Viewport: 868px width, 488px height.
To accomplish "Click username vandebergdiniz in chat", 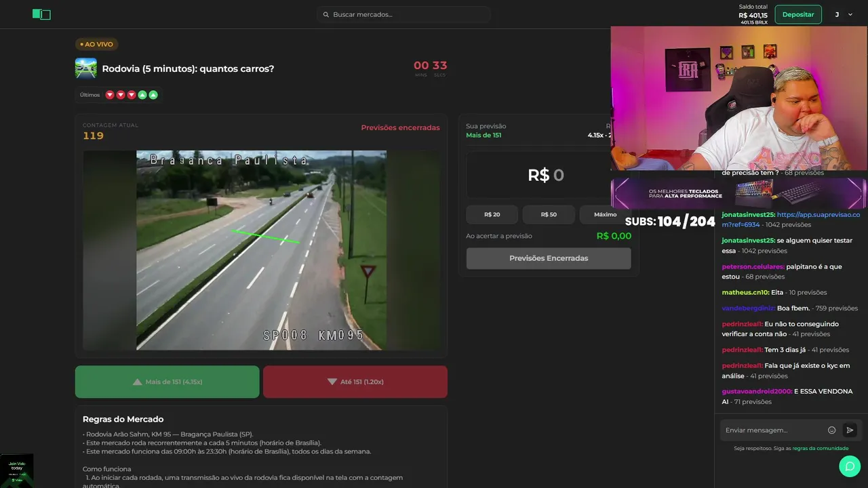I will pyautogui.click(x=749, y=308).
